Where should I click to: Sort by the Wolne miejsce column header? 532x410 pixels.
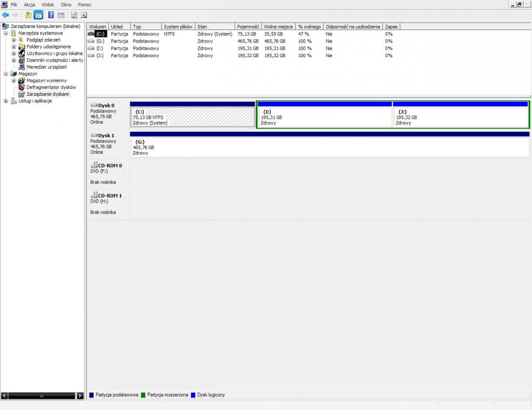point(278,27)
